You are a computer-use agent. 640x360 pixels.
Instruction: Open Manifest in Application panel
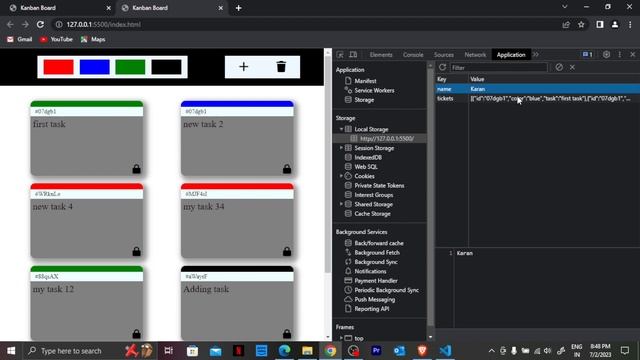point(365,81)
